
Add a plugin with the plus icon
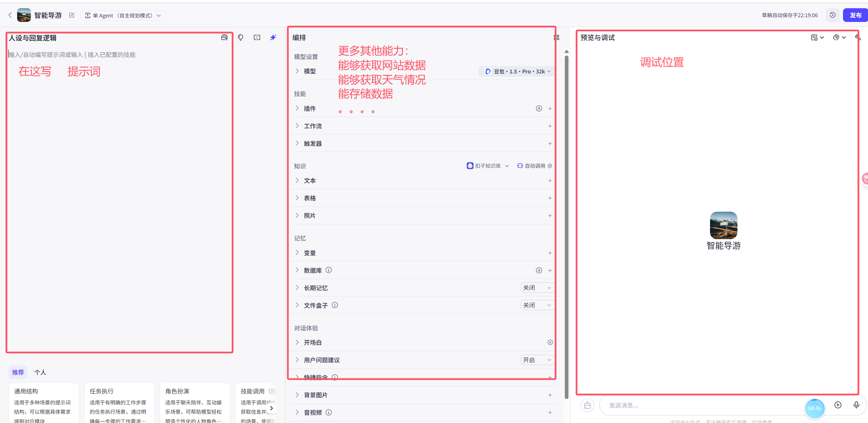(550, 108)
